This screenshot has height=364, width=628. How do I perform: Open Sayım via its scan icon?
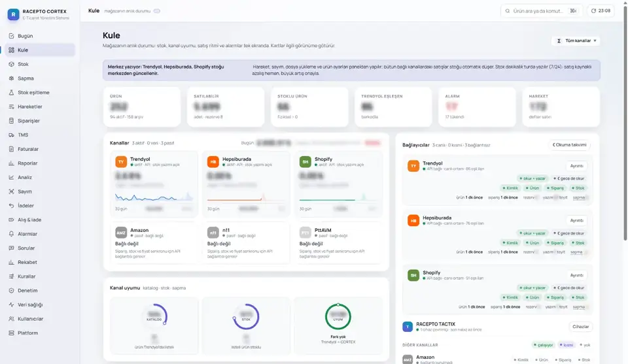point(11,191)
